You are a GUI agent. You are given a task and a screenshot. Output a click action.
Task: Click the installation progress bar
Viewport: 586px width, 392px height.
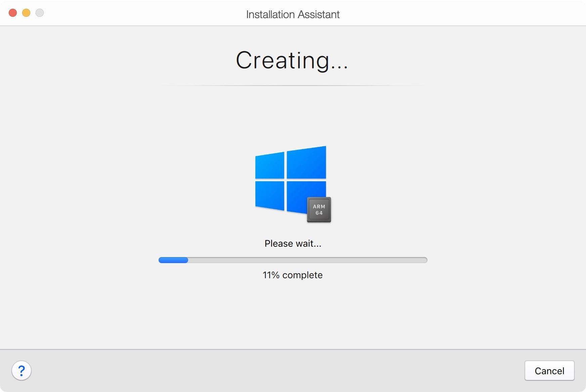293,260
